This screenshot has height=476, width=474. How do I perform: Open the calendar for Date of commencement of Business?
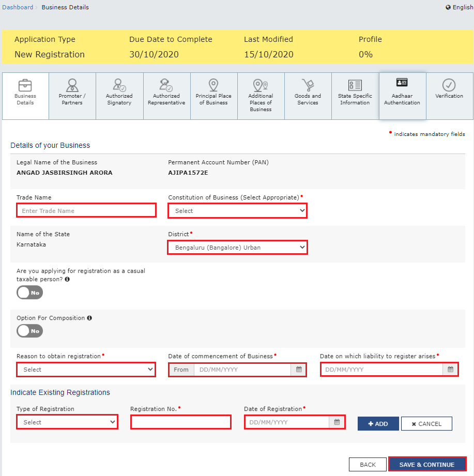(x=298, y=369)
